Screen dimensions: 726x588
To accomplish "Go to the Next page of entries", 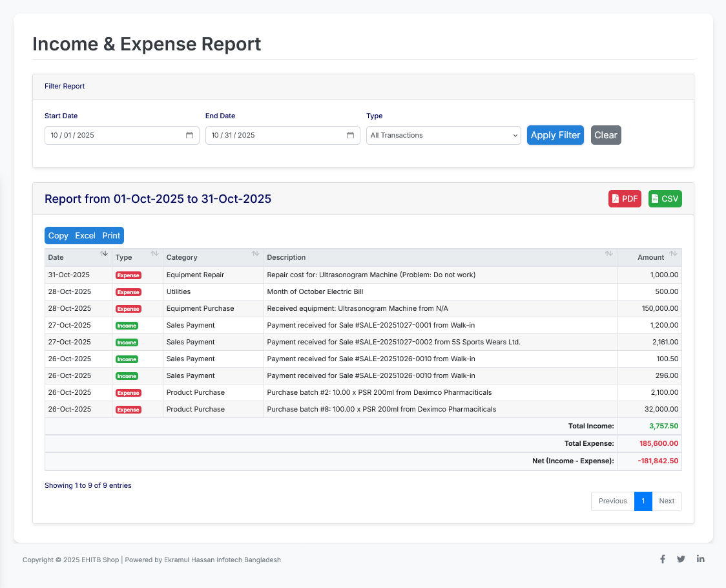I will click(x=667, y=501).
